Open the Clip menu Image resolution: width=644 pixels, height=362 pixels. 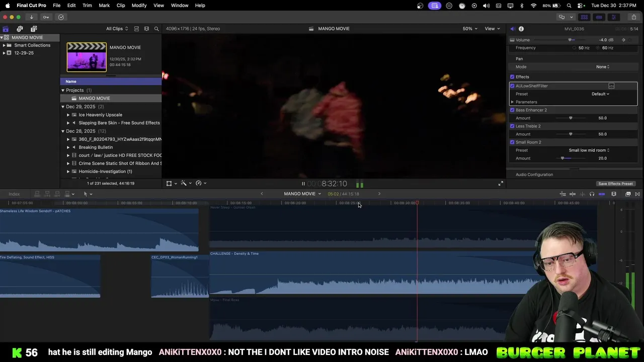click(x=121, y=5)
